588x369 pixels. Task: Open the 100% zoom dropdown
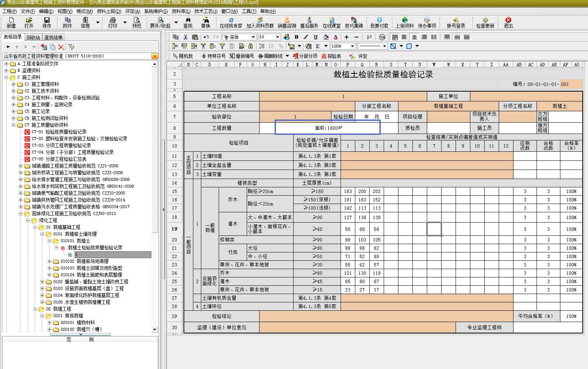coord(353,46)
